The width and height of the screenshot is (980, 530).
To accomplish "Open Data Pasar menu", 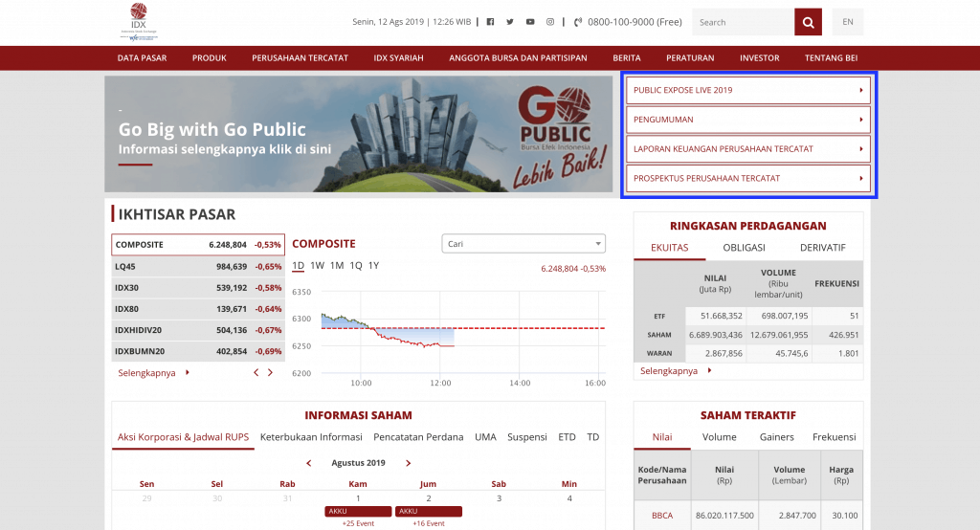I will [x=142, y=58].
